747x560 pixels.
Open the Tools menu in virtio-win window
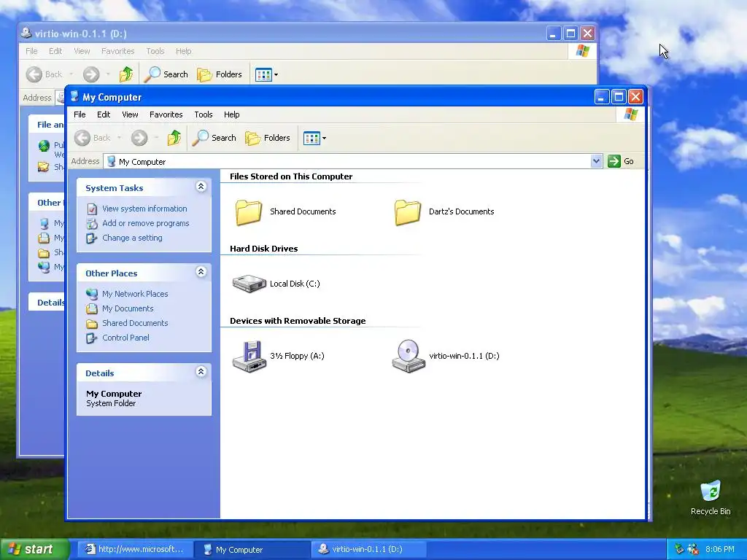pyautogui.click(x=155, y=52)
